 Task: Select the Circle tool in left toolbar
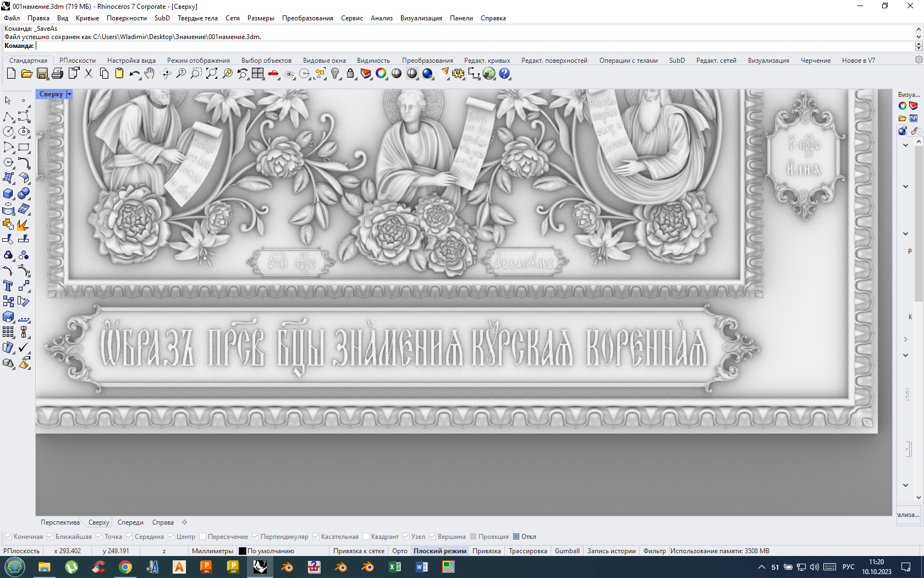click(8, 132)
